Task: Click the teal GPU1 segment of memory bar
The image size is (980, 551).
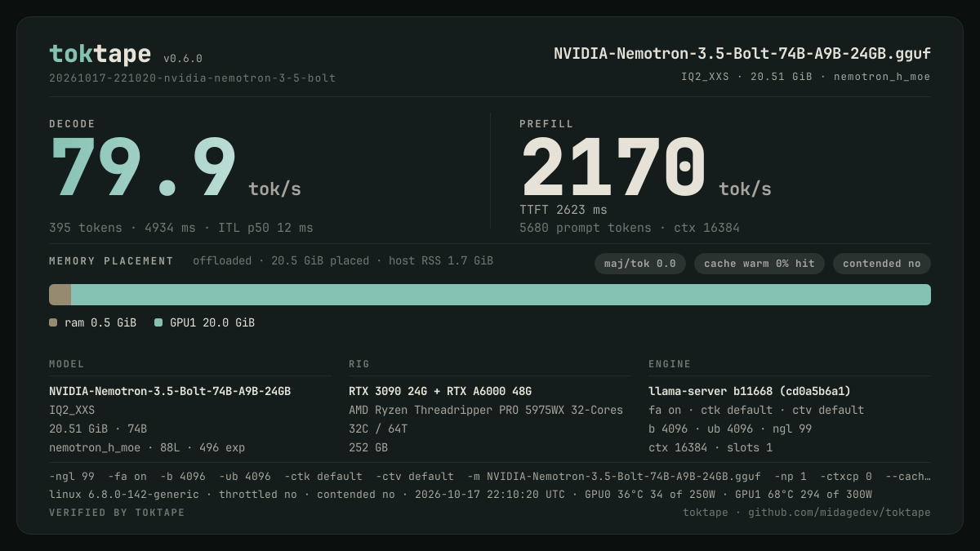Action: point(501,295)
